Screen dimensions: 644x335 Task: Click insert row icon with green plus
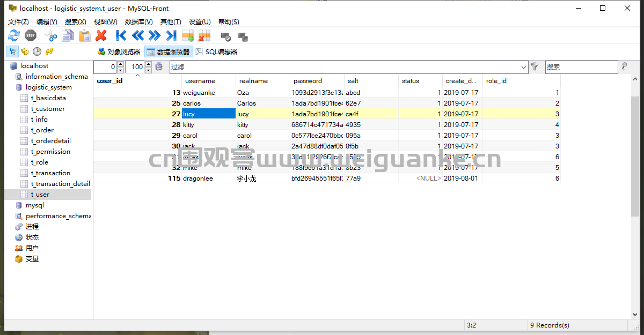click(188, 36)
